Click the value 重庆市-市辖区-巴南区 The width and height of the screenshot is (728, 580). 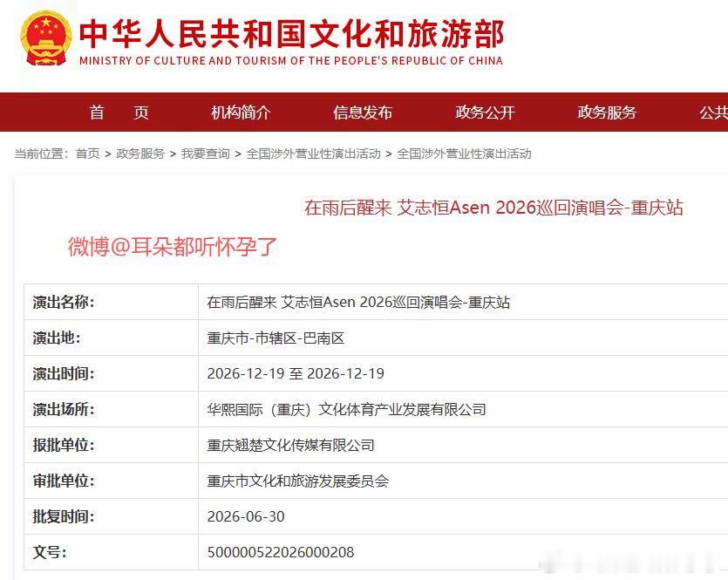click(276, 338)
